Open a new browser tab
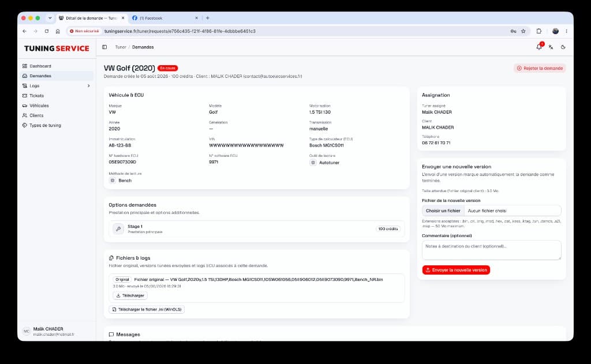Screen dimensions: 591x364 (208, 18)
